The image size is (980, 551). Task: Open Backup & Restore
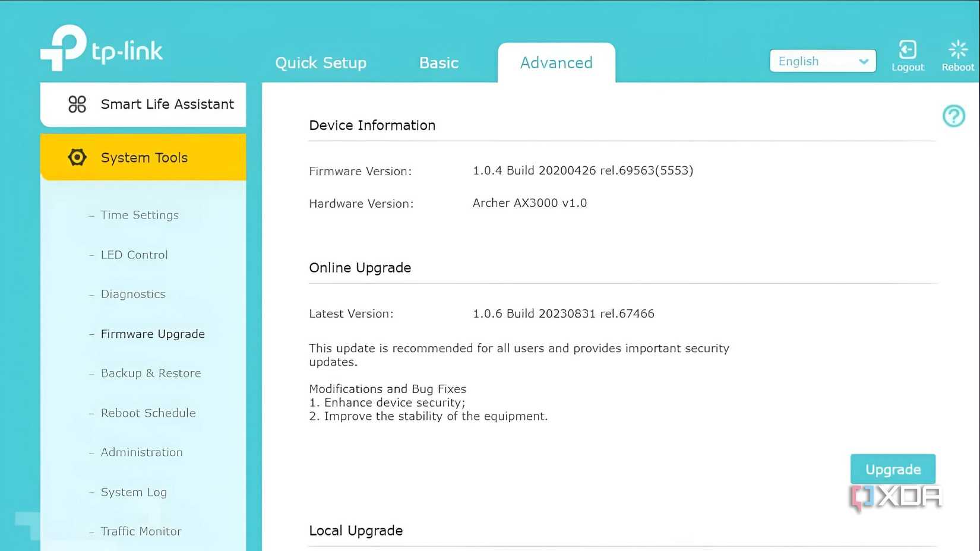point(151,373)
